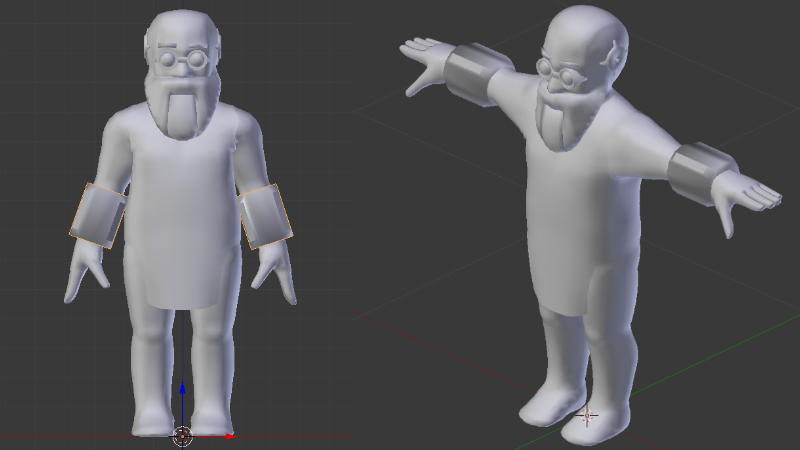This screenshot has height=450, width=800.
Task: Click the red X-axis manipulator arrowhead
Action: (x=230, y=436)
